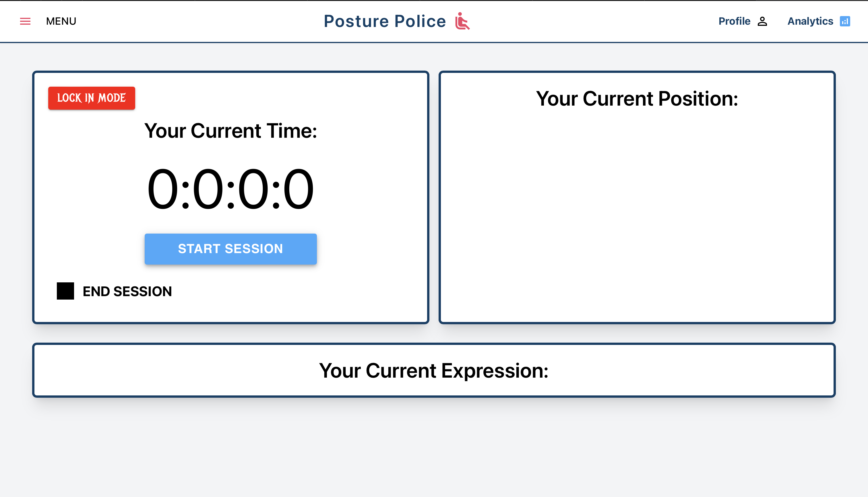Click the first zero of the timer

pos(162,189)
